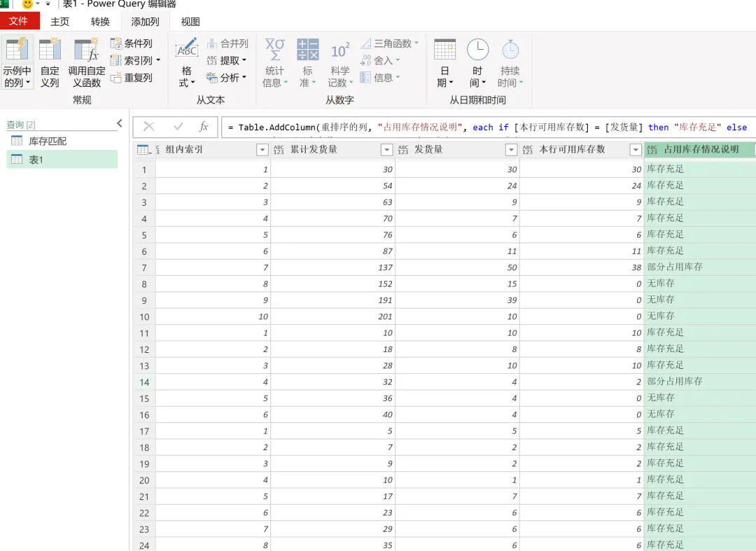This screenshot has height=551, width=756.
Task: Click data type icon of 发货量 column
Action: point(403,150)
